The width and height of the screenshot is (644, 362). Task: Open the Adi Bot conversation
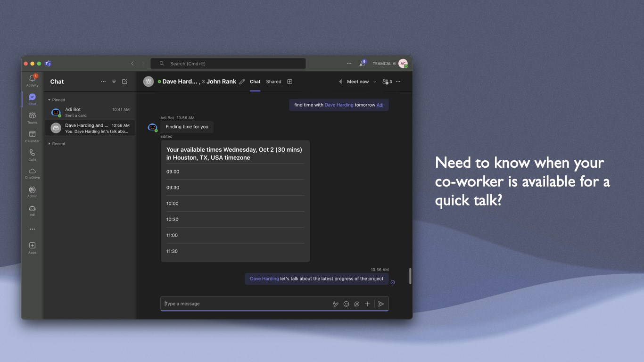90,112
